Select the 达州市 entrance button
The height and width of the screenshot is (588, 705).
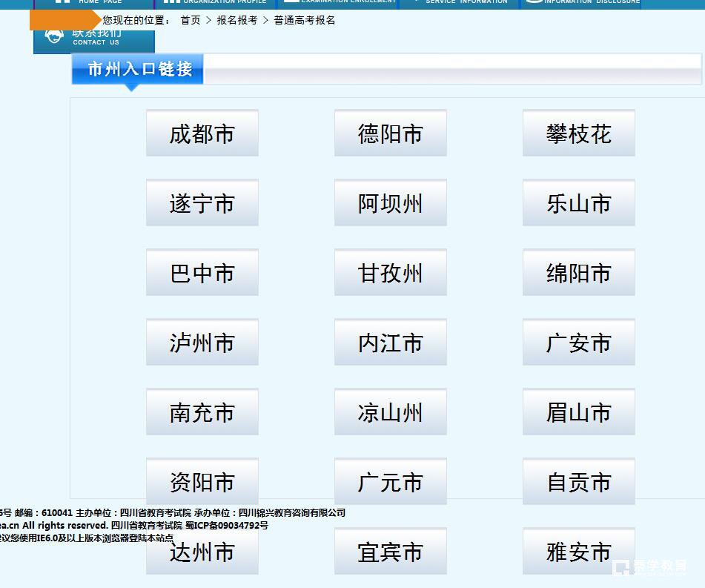point(202,552)
